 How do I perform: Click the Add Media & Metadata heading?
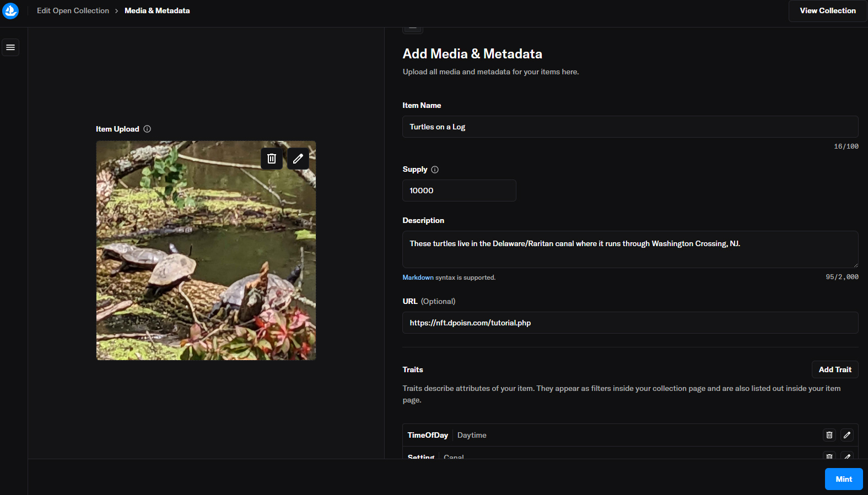click(472, 54)
